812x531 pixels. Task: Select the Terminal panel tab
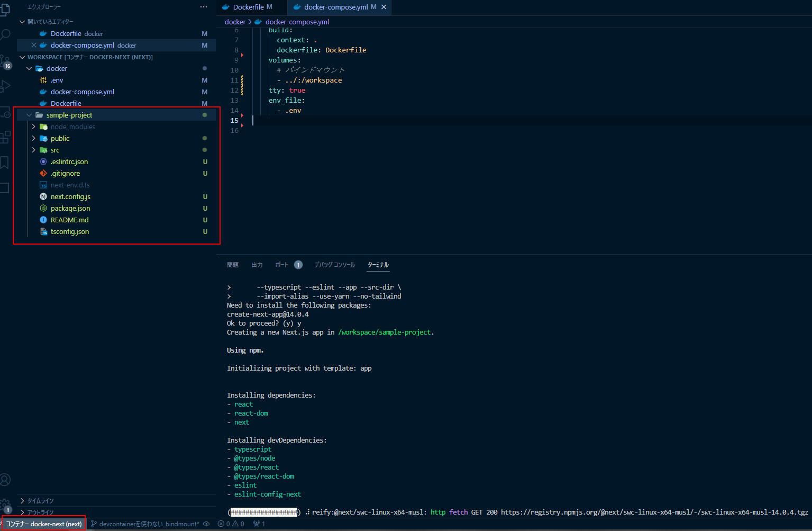378,265
